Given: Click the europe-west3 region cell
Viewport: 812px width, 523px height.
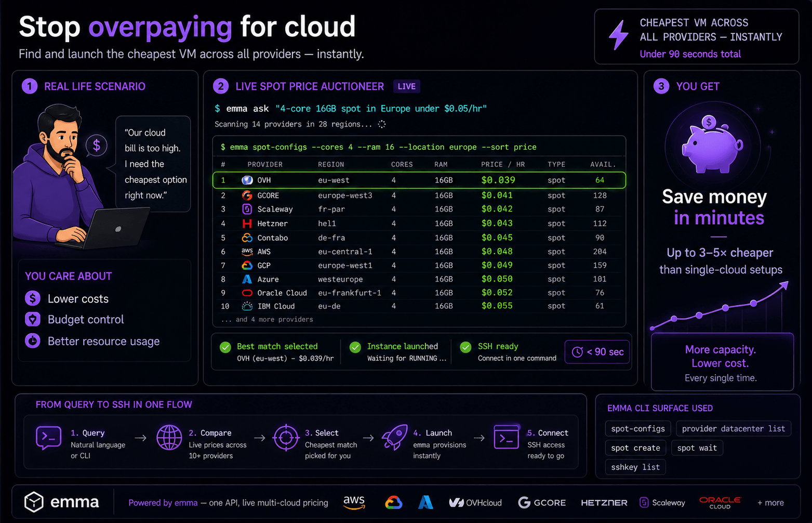Looking at the screenshot, I should pyautogui.click(x=345, y=195).
